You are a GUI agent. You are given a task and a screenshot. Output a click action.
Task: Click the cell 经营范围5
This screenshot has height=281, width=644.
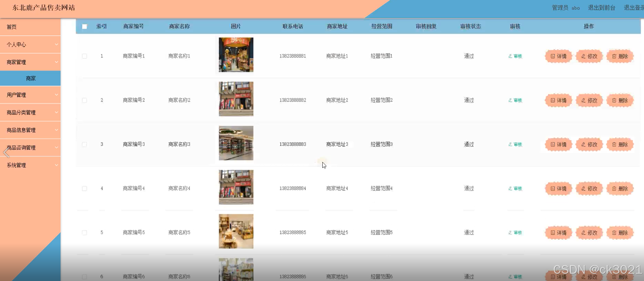382,233
